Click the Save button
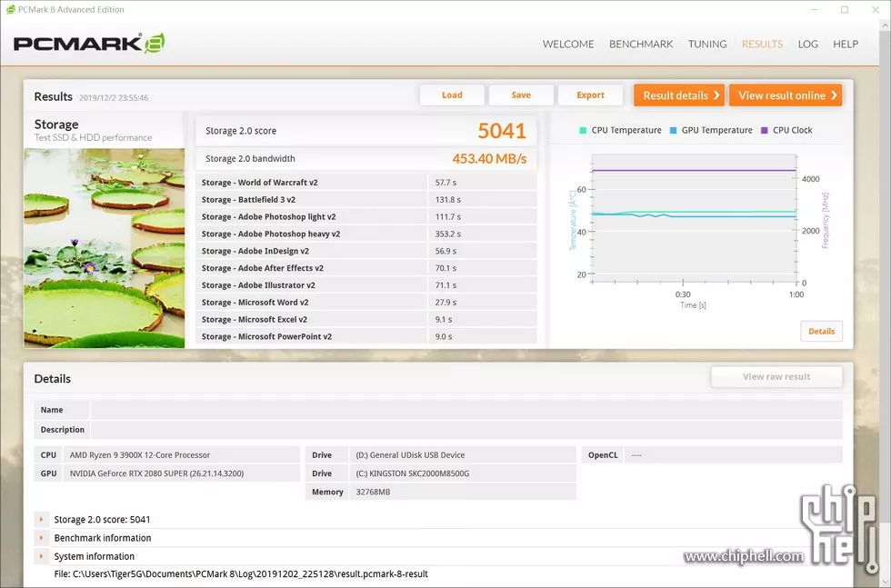 (521, 95)
